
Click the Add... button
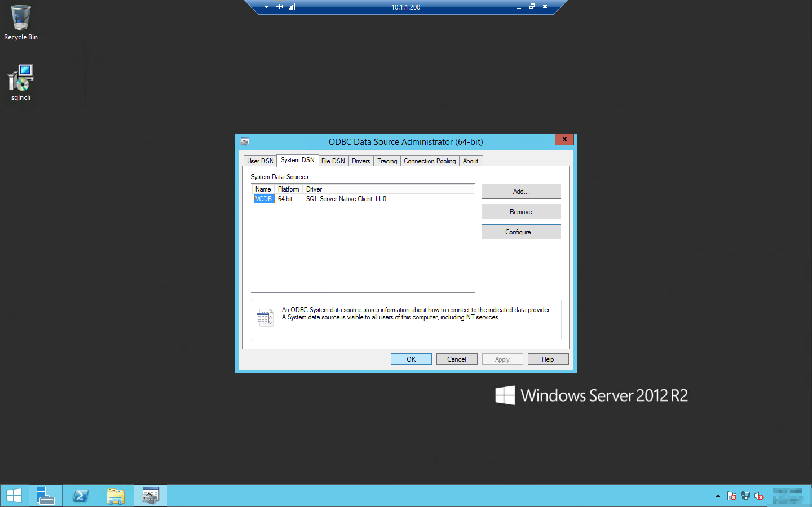pyautogui.click(x=521, y=191)
